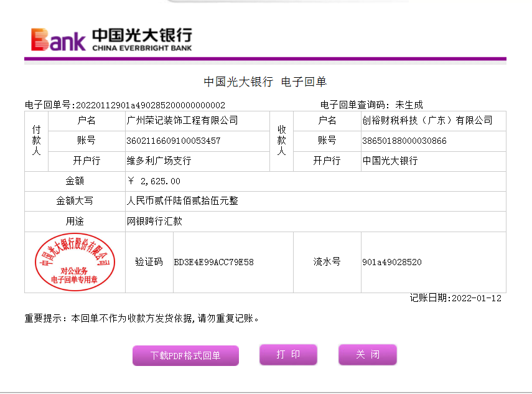Click the query code status 未生成
Image resolution: width=532 pixels, height=394 pixels.
point(409,105)
